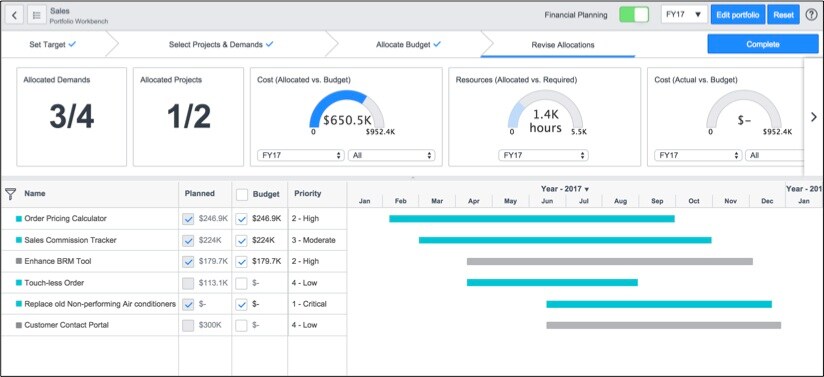The width and height of the screenshot is (824, 377).
Task: Click gray square beside Enhance BRM Tool
Action: click(x=19, y=261)
